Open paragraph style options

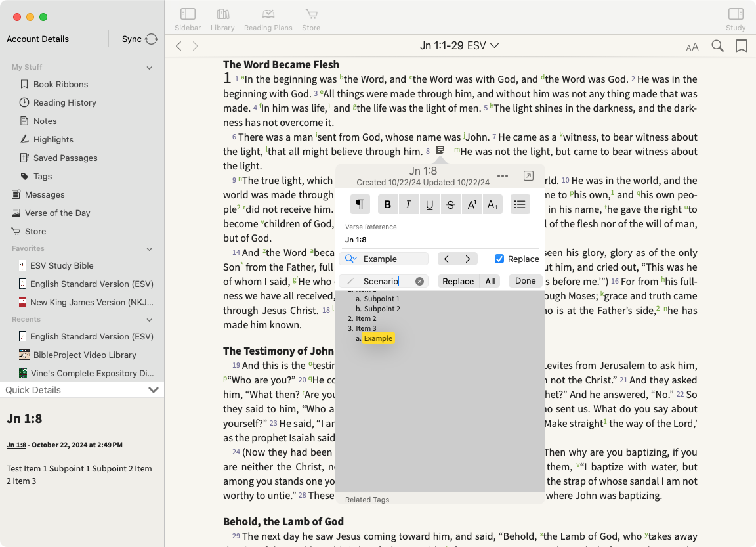(x=360, y=204)
